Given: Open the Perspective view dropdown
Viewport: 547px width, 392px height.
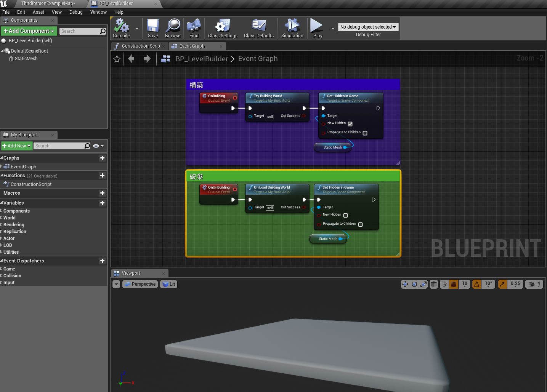Looking at the screenshot, I should point(140,284).
